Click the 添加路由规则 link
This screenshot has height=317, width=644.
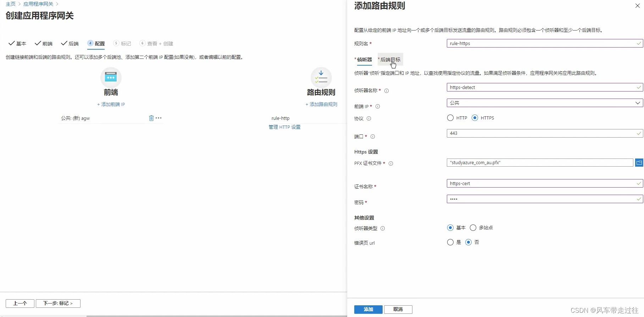[321, 104]
